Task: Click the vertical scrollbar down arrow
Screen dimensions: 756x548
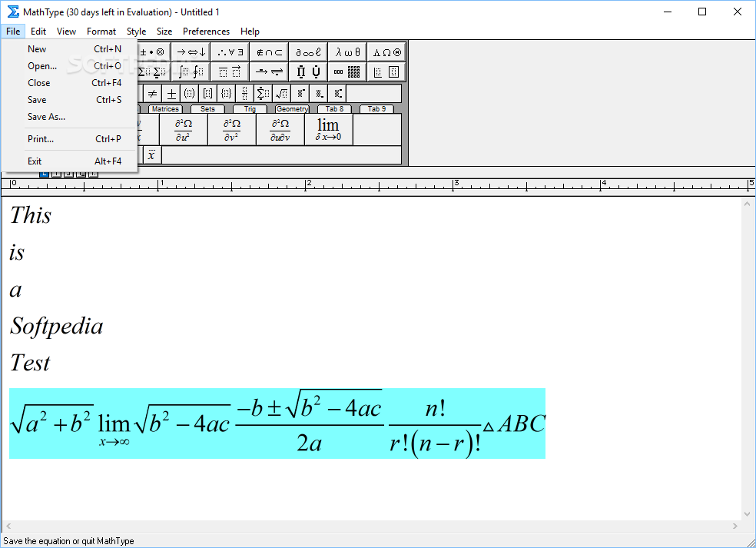Action: coord(747,514)
